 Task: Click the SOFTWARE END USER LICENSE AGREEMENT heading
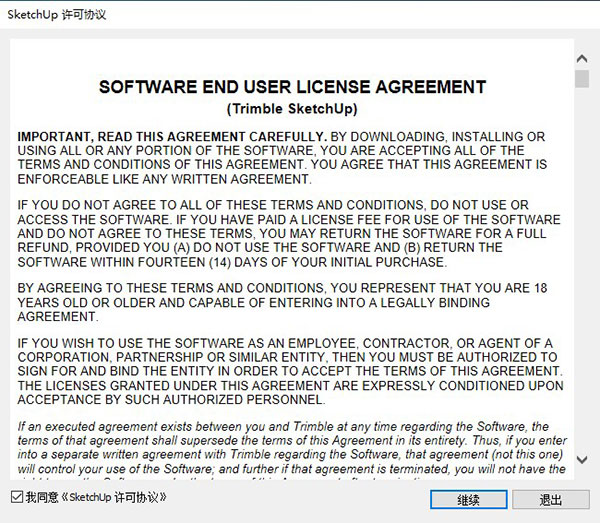coord(292,87)
